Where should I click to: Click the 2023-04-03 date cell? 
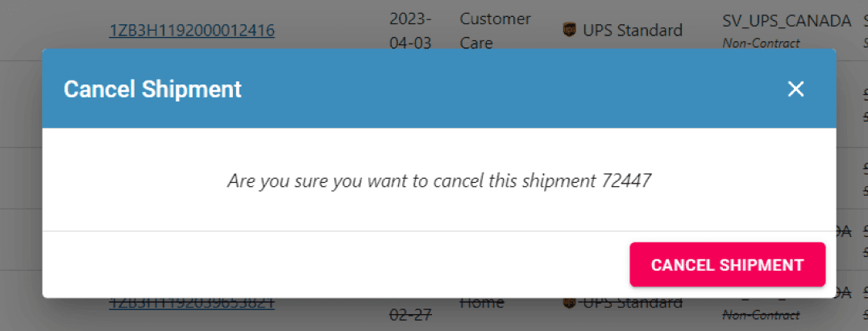[410, 31]
